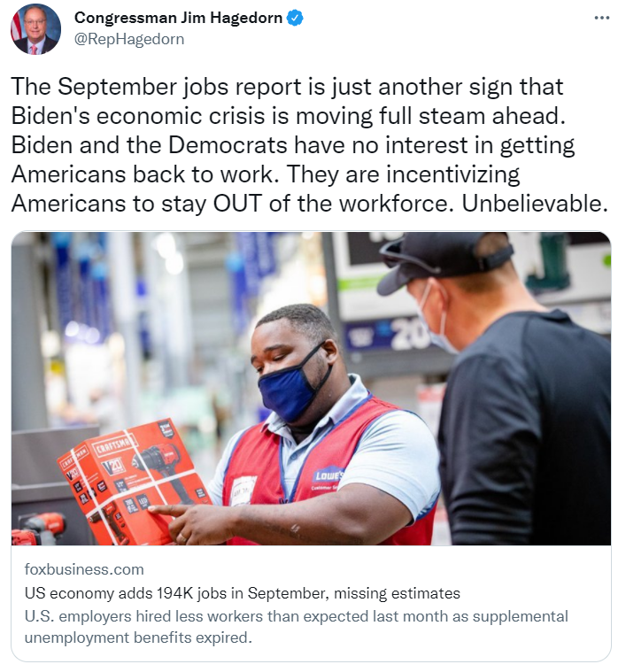Viewport: 626px width, 672px height.
Task: Open the three-dot more options menu
Action: 602,18
